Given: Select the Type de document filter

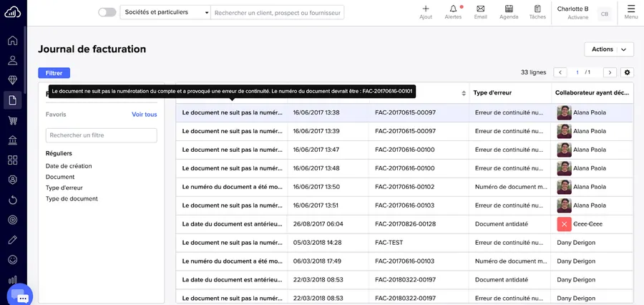Looking at the screenshot, I should point(72,198).
